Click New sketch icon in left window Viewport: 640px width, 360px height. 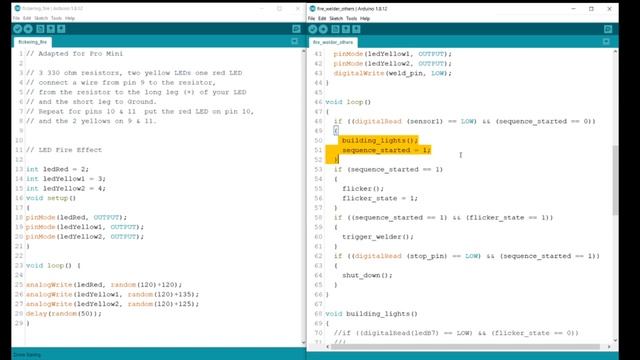[x=40, y=29]
